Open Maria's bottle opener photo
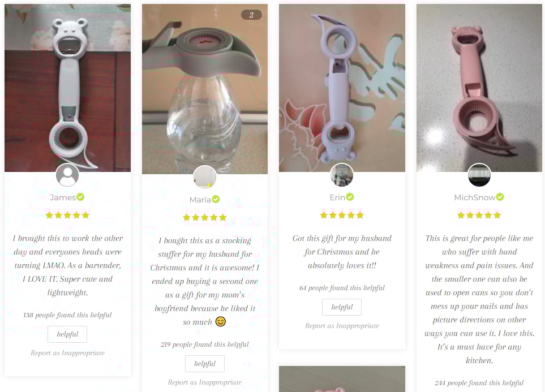This screenshot has height=392, width=545. tap(205, 89)
